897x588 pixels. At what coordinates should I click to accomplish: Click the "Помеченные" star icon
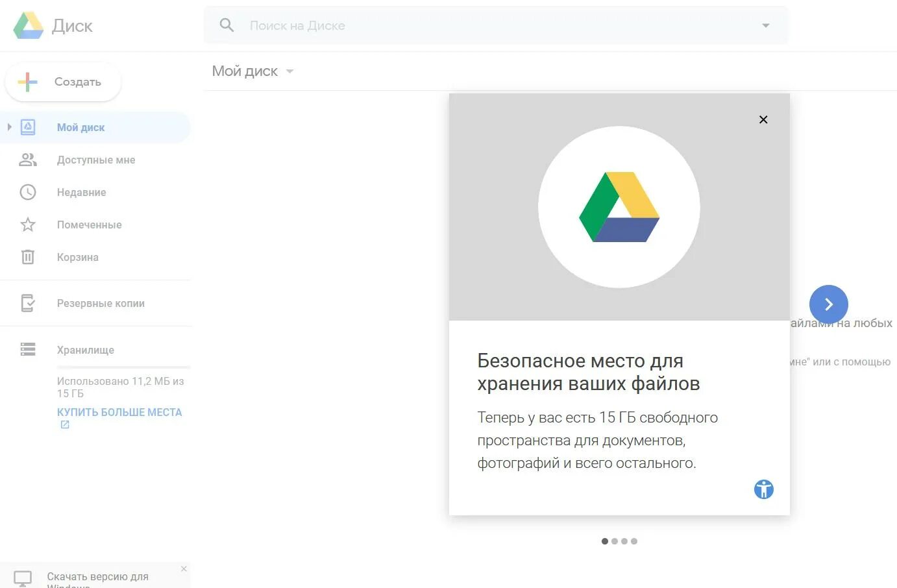pos(28,225)
